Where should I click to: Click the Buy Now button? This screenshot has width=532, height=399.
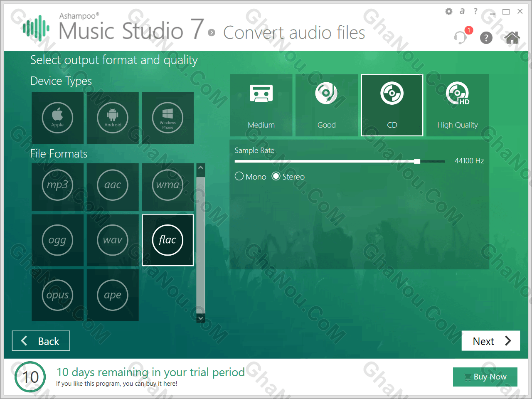pos(485,377)
